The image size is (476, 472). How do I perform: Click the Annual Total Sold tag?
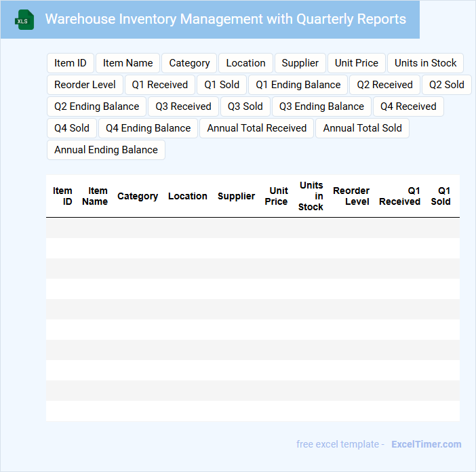pos(362,128)
